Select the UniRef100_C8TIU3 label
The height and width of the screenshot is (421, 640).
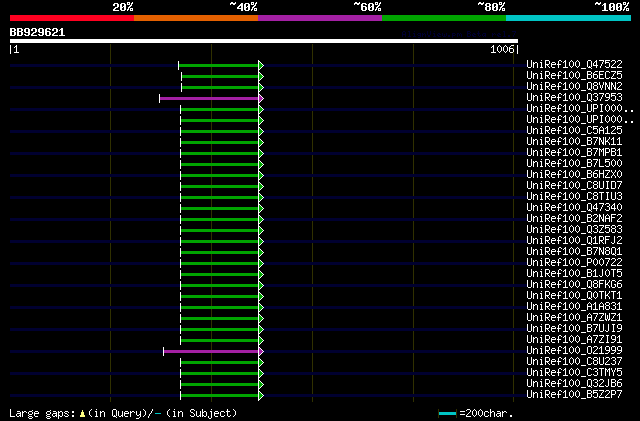pos(574,196)
